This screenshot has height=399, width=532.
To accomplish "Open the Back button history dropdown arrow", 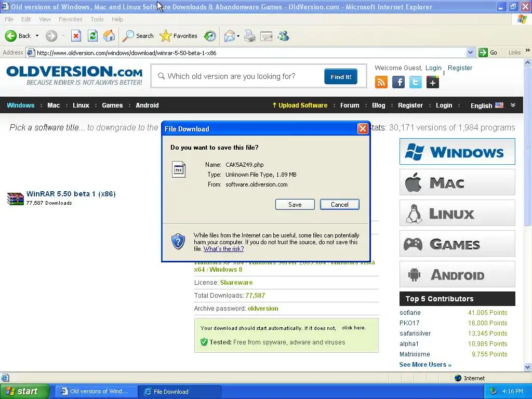I will coord(37,36).
